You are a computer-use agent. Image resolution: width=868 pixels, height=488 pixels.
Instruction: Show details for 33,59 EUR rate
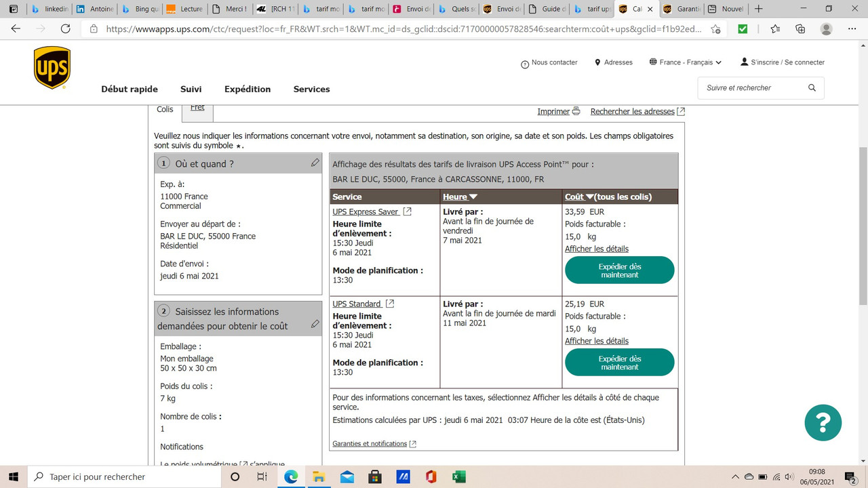(597, 249)
